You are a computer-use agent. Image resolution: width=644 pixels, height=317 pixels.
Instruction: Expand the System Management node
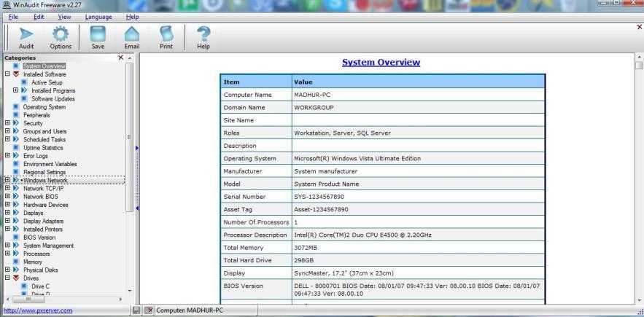pyautogui.click(x=7, y=246)
